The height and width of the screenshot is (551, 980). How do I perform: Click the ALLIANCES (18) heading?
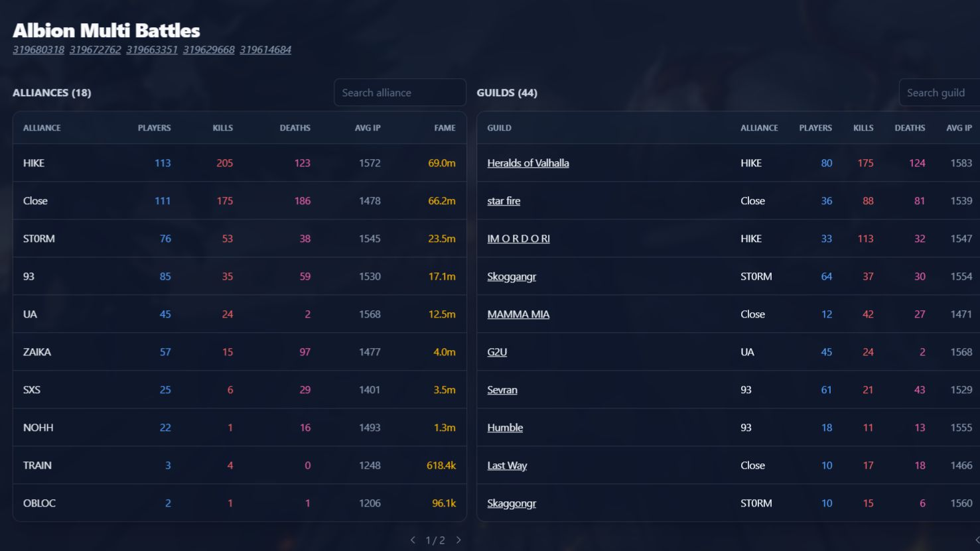pos(52,93)
